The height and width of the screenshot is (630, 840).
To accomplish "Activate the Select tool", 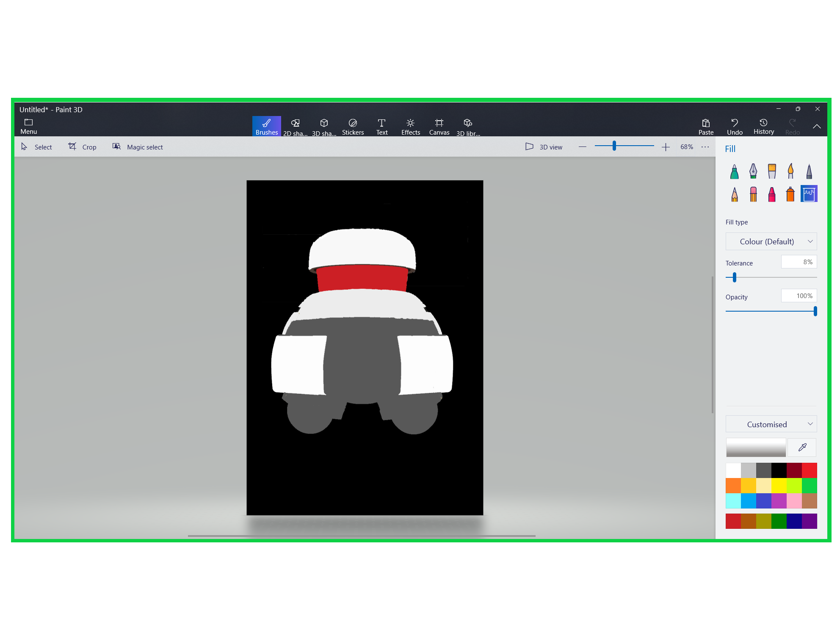I will click(x=37, y=147).
